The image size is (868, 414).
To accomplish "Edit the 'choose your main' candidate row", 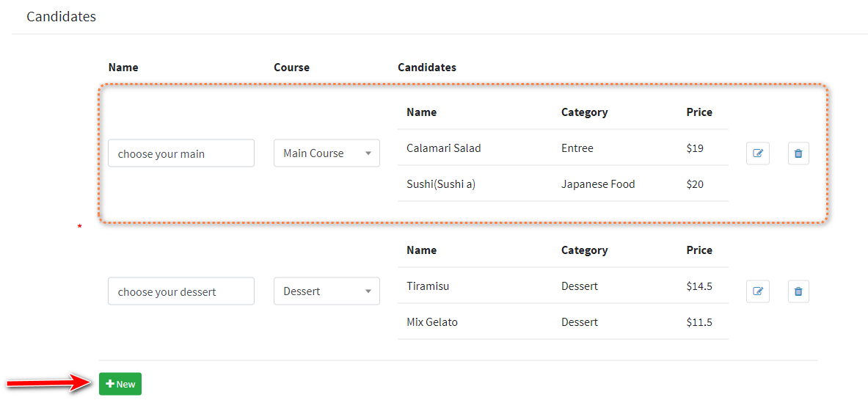I will coord(758,153).
